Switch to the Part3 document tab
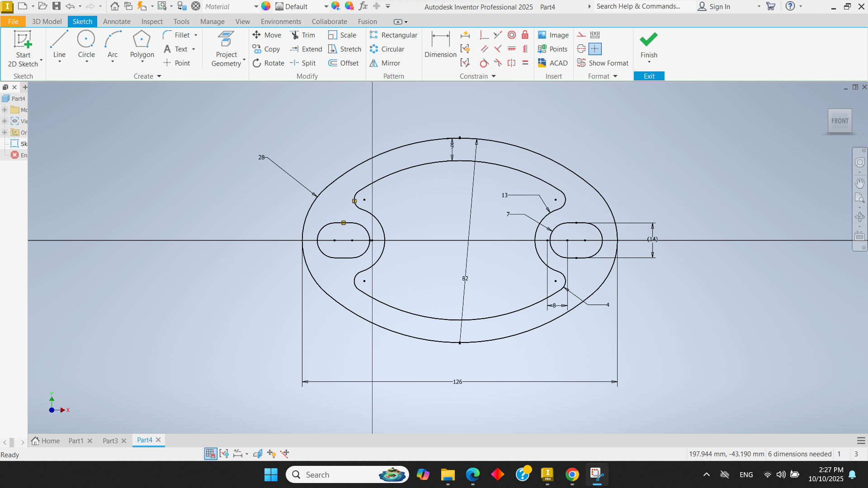 pos(110,441)
